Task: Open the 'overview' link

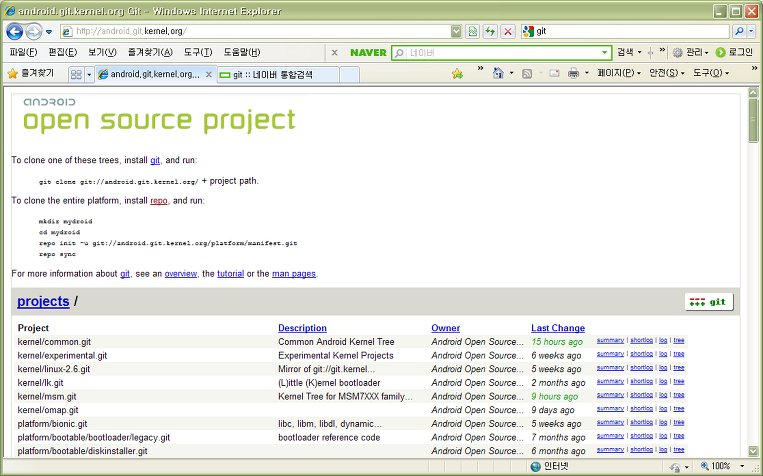Action: (x=181, y=274)
